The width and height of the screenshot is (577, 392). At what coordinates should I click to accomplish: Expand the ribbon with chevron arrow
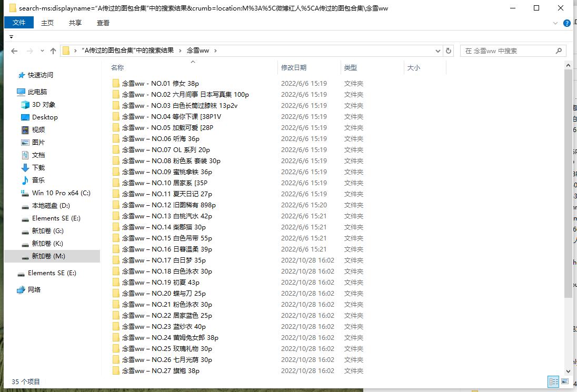click(555, 23)
